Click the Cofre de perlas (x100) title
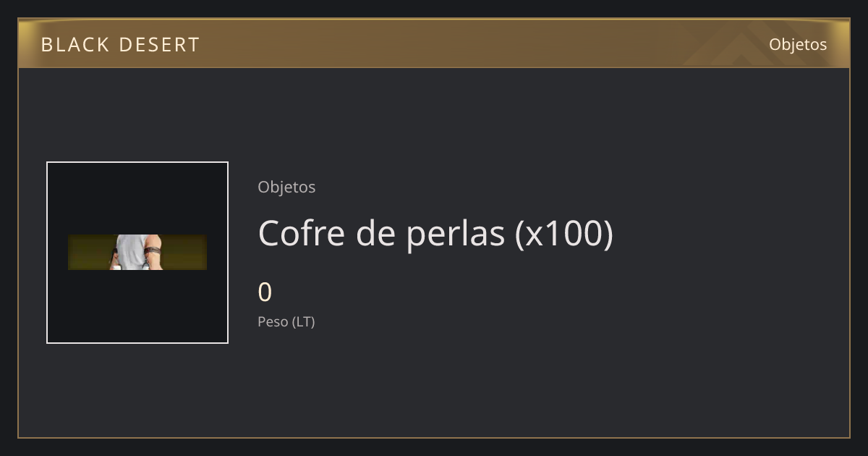868x456 pixels. pos(435,233)
